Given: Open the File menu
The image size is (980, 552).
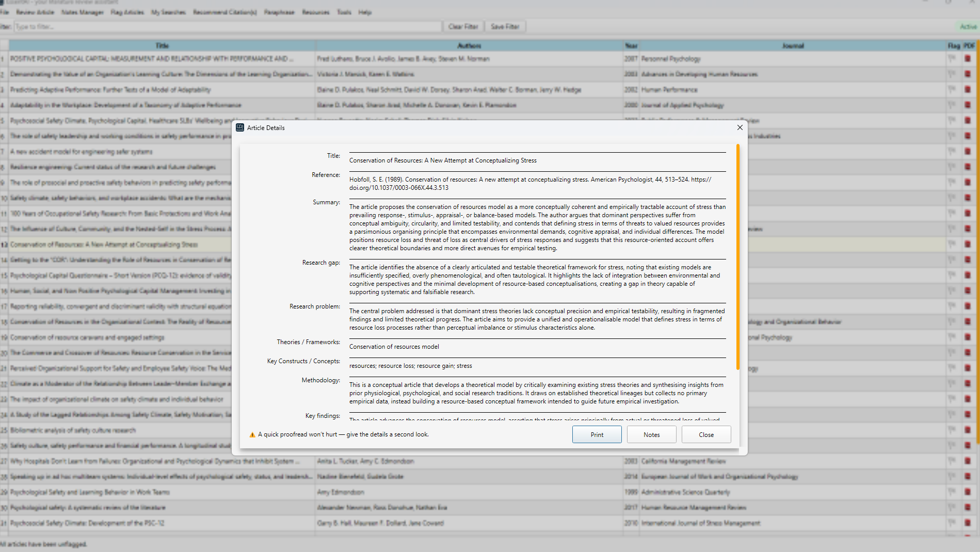Looking at the screenshot, I should tap(5, 12).
